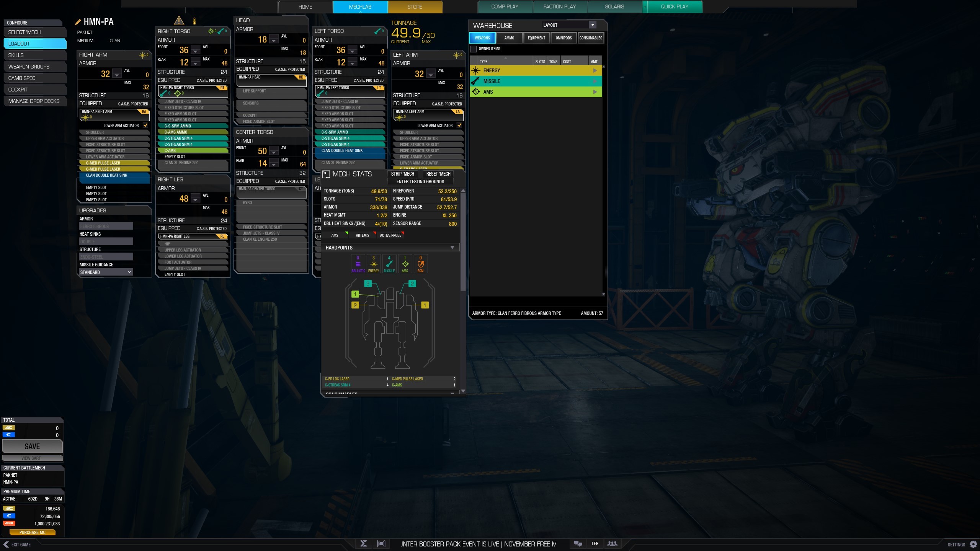
Task: Select the AMS hardpoint filter icon
Action: click(x=405, y=264)
